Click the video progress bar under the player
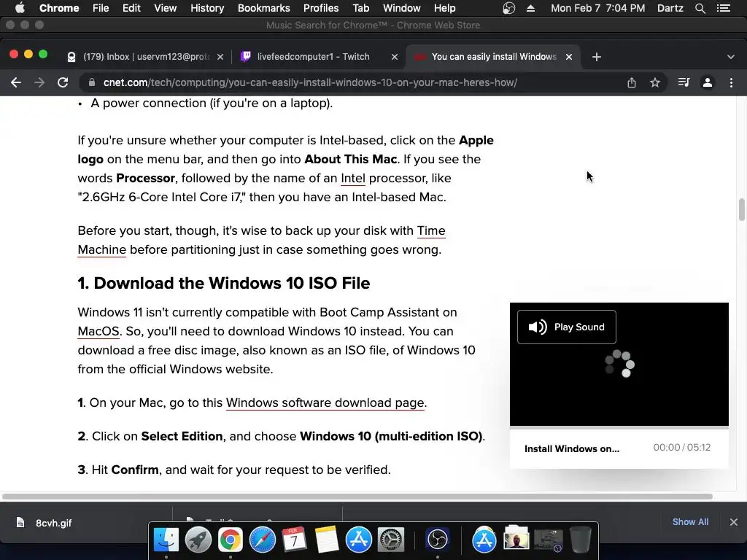This screenshot has height=560, width=747. (x=619, y=427)
